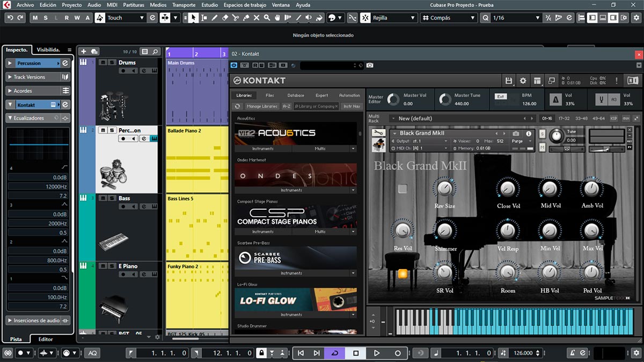
Task: Select the Object Selection arrow tool
Action: [193, 18]
